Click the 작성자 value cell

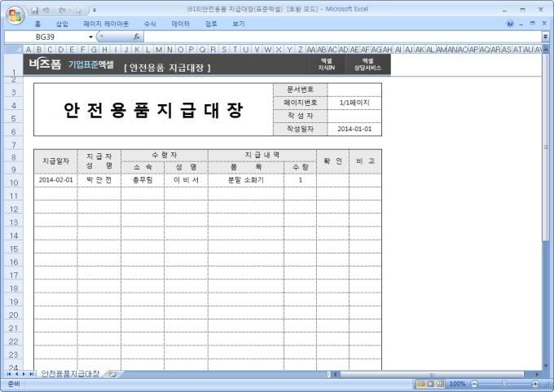pos(354,116)
